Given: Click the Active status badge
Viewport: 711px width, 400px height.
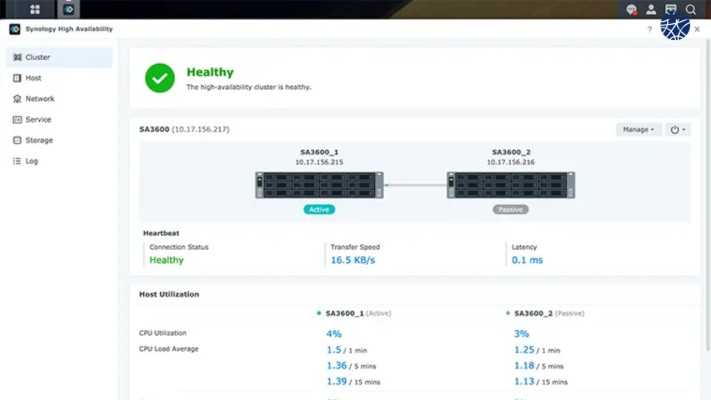Looking at the screenshot, I should coord(319,210).
